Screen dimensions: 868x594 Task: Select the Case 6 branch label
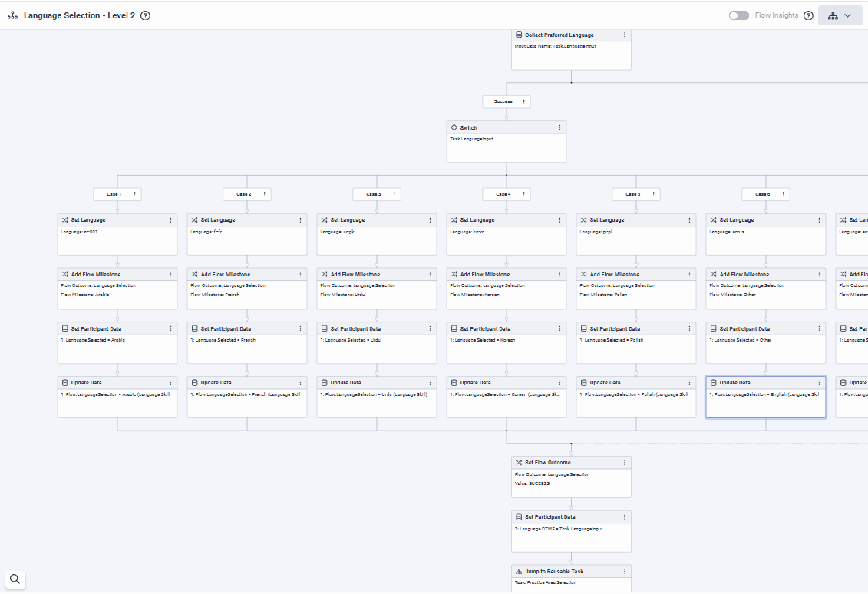762,194
